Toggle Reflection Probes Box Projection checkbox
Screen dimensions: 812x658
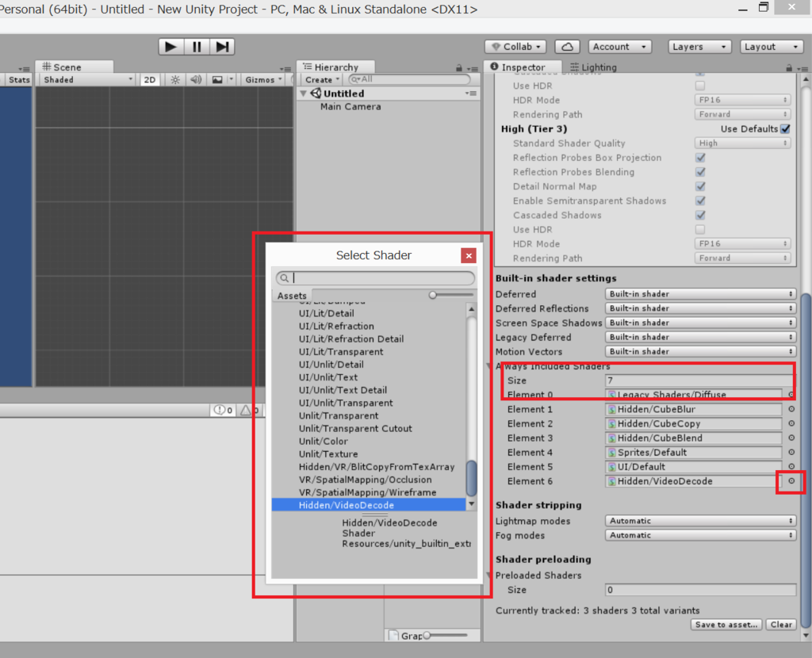(x=700, y=158)
